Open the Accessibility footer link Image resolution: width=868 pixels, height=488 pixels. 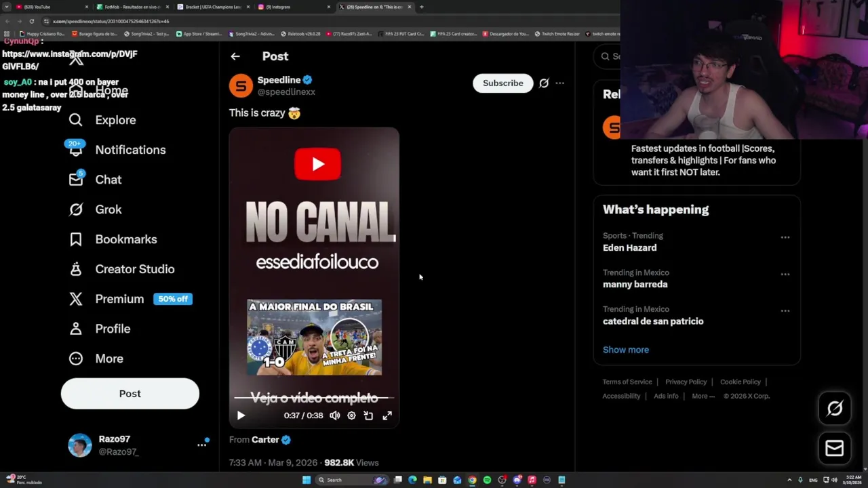[x=621, y=396]
